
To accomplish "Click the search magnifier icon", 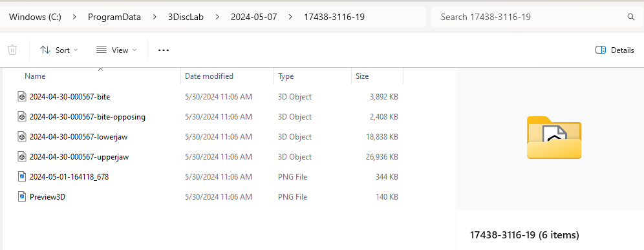I will 631,17.
